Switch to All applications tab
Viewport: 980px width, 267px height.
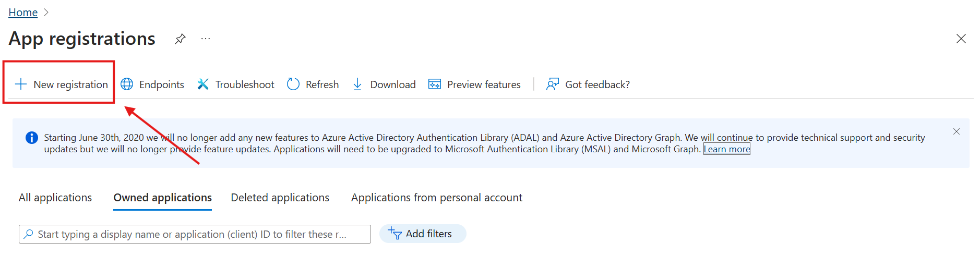pyautogui.click(x=55, y=198)
